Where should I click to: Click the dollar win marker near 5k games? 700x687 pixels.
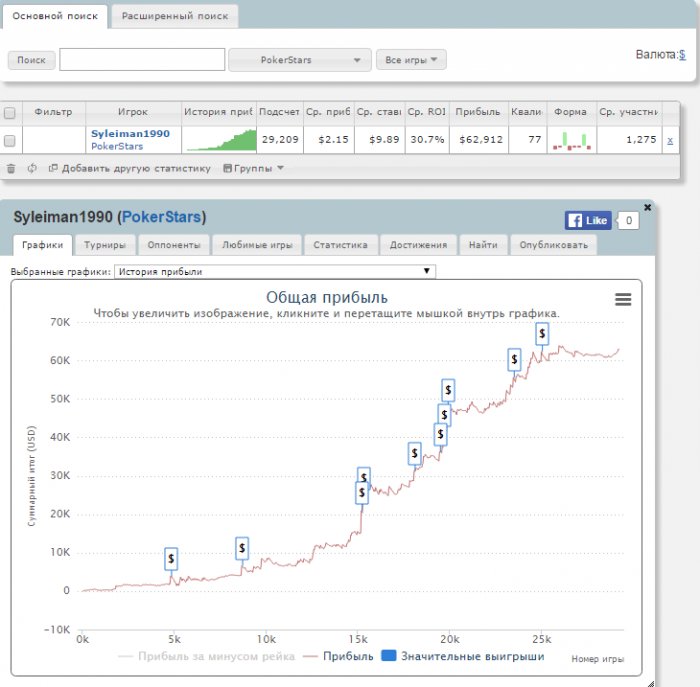point(171,558)
